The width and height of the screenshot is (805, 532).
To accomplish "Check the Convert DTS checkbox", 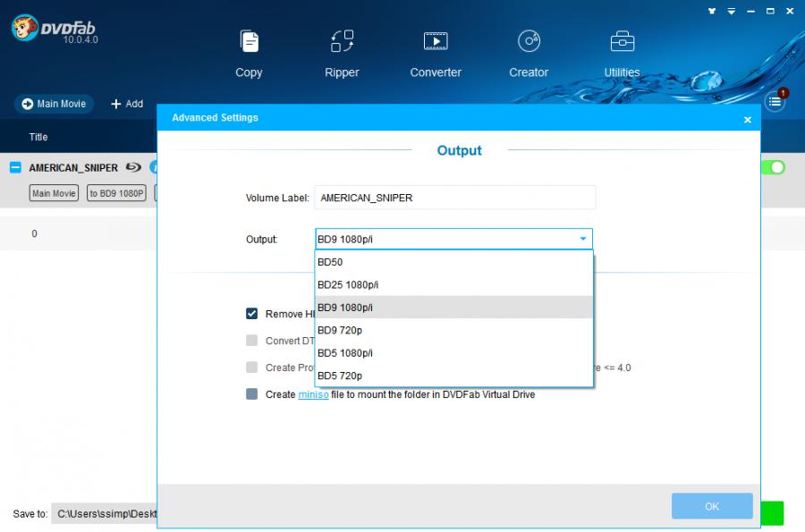I will (x=251, y=340).
